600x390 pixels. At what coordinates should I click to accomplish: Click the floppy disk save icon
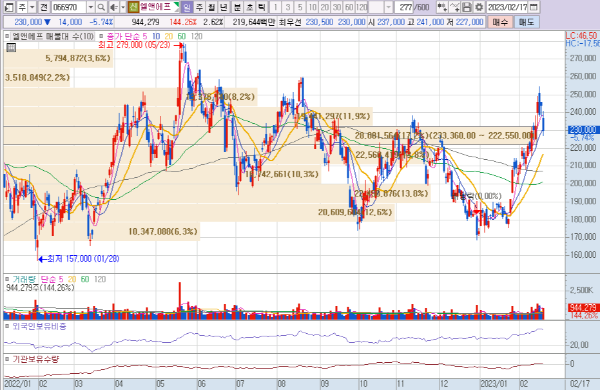(466, 7)
